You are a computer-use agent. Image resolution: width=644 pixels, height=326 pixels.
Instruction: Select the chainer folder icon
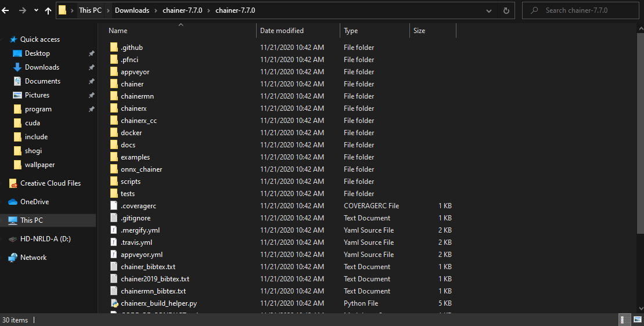coord(114,84)
